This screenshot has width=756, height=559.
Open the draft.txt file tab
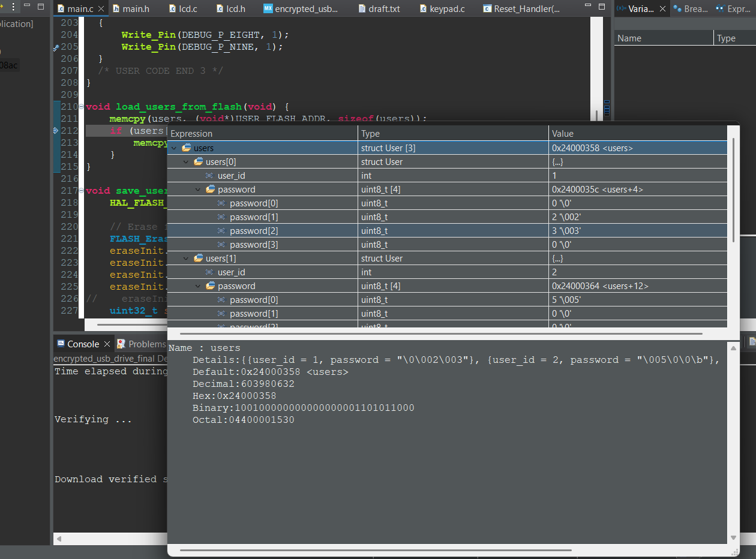[x=384, y=9]
